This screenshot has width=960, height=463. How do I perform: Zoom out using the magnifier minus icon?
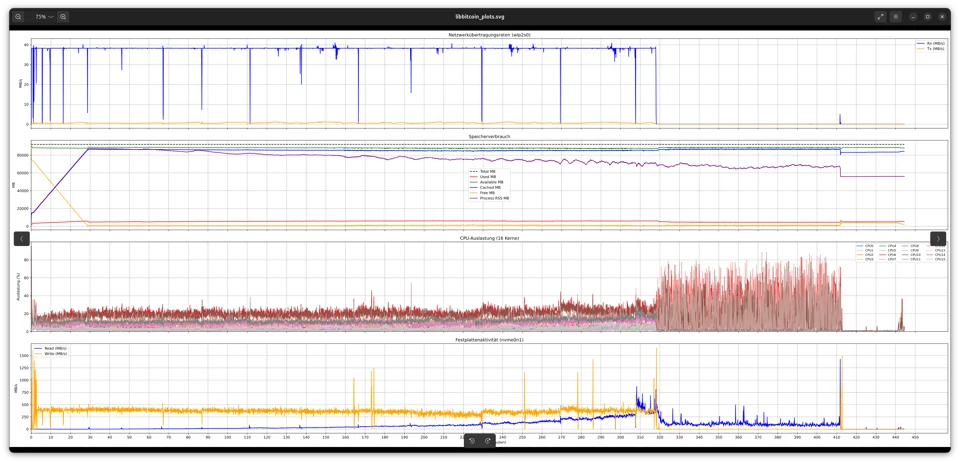tap(18, 17)
